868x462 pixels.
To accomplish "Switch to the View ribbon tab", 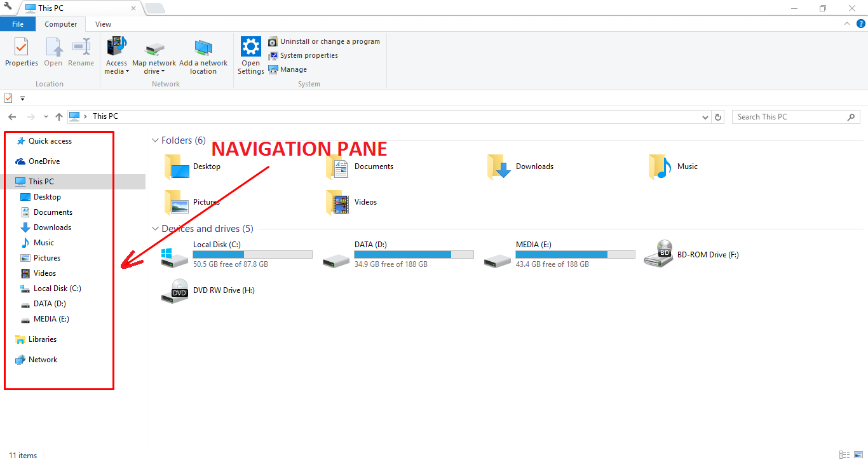I will tap(103, 24).
